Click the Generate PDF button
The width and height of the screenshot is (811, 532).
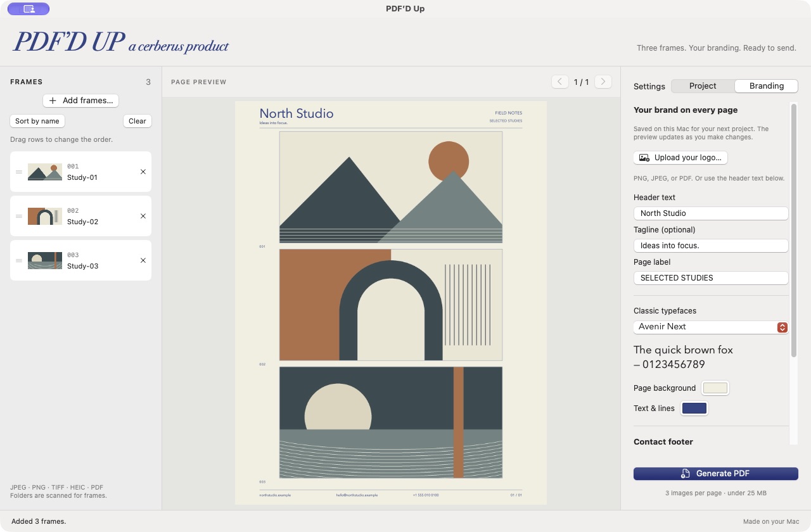click(716, 474)
